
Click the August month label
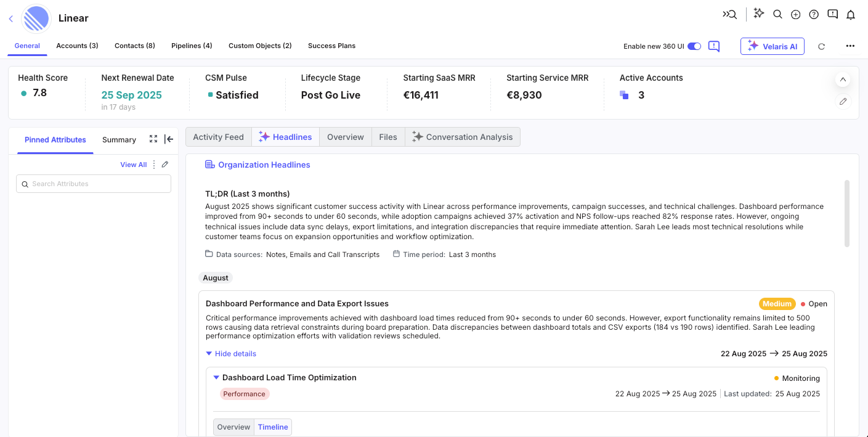point(216,278)
